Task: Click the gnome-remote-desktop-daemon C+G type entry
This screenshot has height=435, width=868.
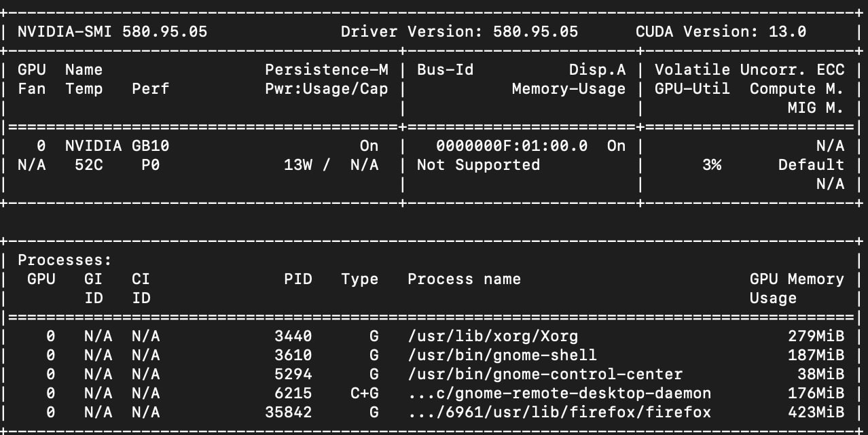Action: click(360, 393)
